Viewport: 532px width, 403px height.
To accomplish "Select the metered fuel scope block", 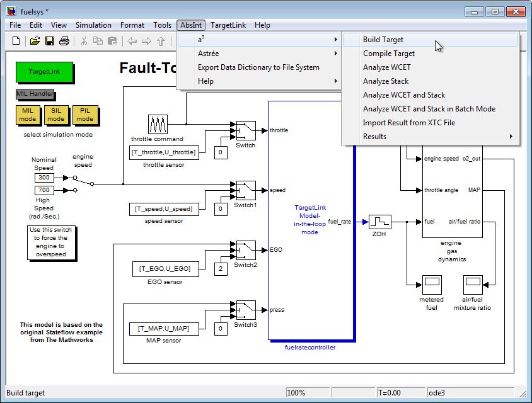I will tap(432, 285).
